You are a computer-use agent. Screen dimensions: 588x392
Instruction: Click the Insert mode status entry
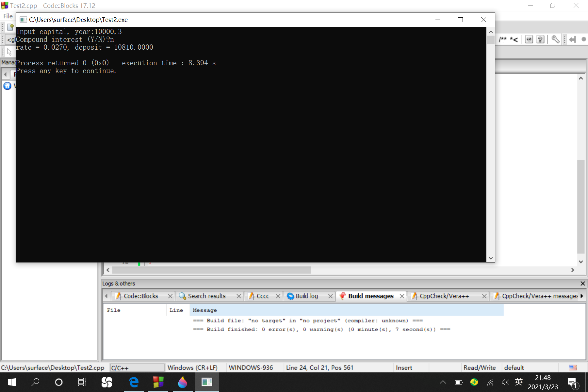pos(404,368)
